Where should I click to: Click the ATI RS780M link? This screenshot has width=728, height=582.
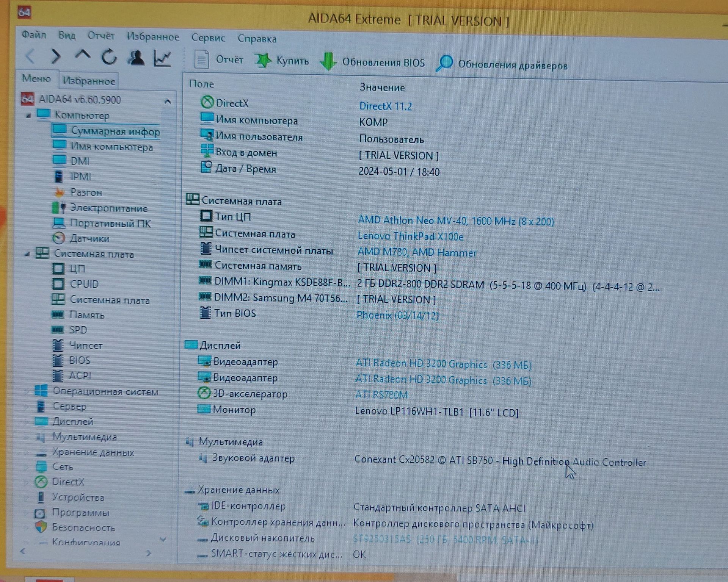click(381, 395)
